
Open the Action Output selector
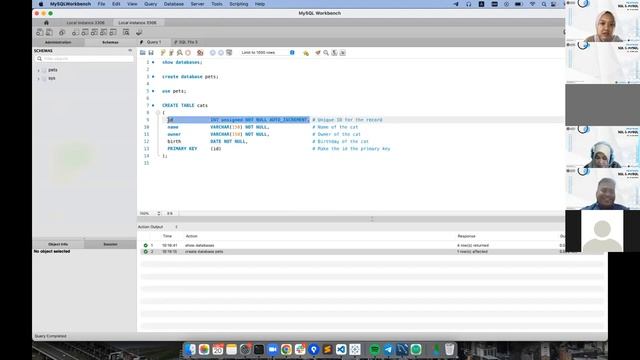click(x=157, y=227)
